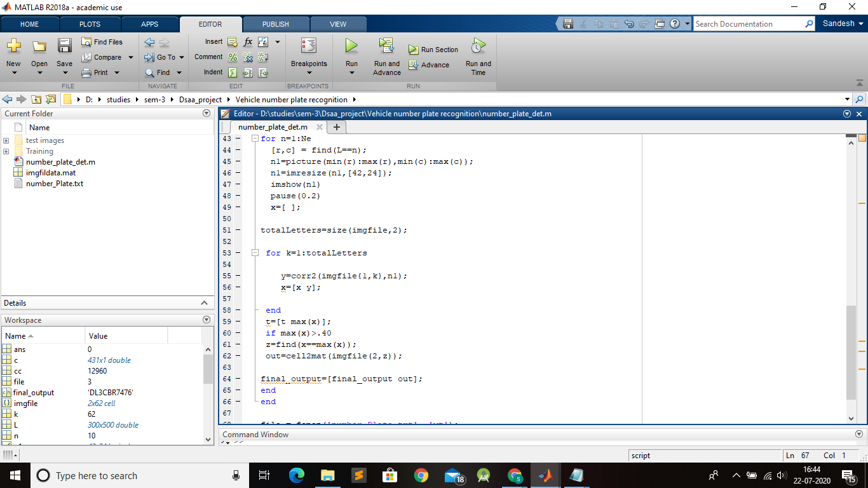Click the Open folder icon
The image size is (868, 488).
tap(39, 46)
